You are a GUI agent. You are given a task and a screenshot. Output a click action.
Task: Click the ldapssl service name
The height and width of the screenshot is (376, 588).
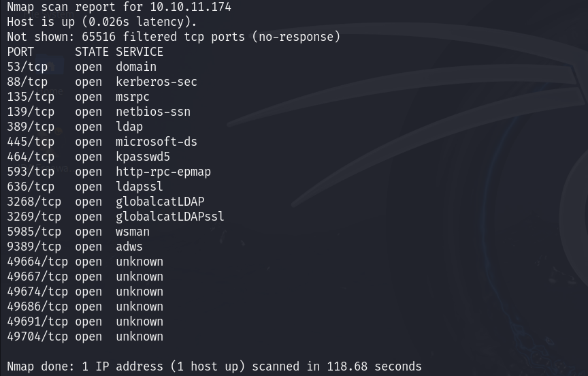pos(140,187)
